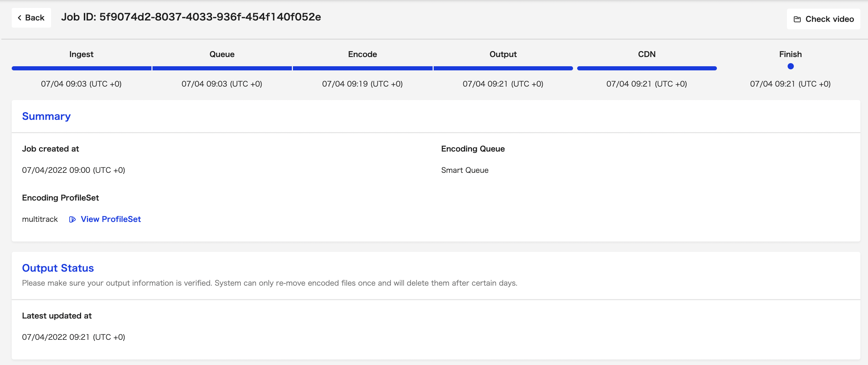This screenshot has height=365, width=868.
Task: Click the ProfileSet icon next to multitrack
Action: (72, 219)
